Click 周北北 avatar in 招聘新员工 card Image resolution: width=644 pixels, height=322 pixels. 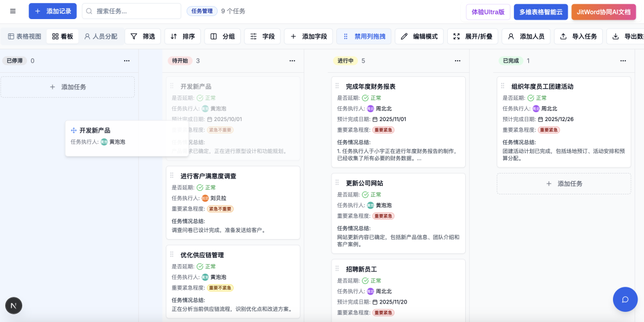370,292
